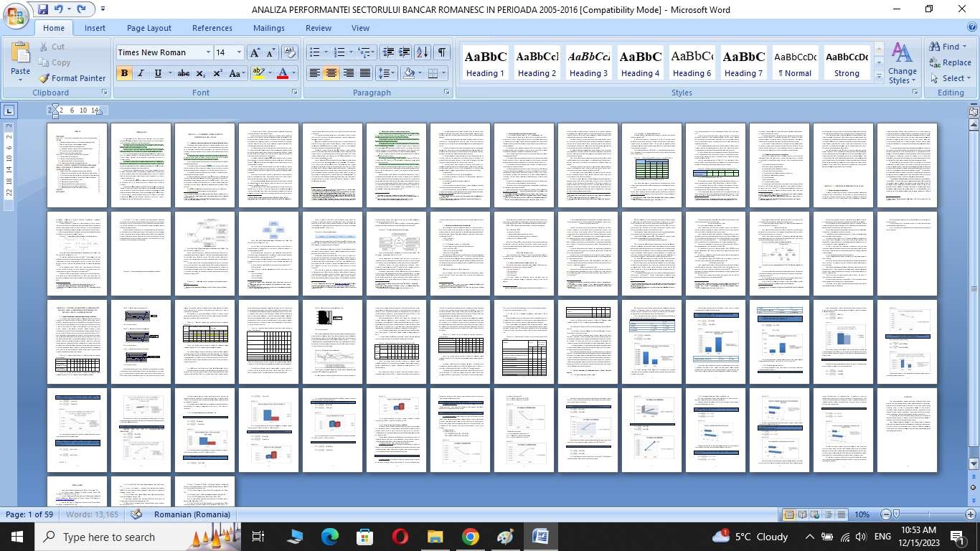Justify paragraph text alignment
Image resolution: width=980 pixels, height=551 pixels.
pos(365,73)
